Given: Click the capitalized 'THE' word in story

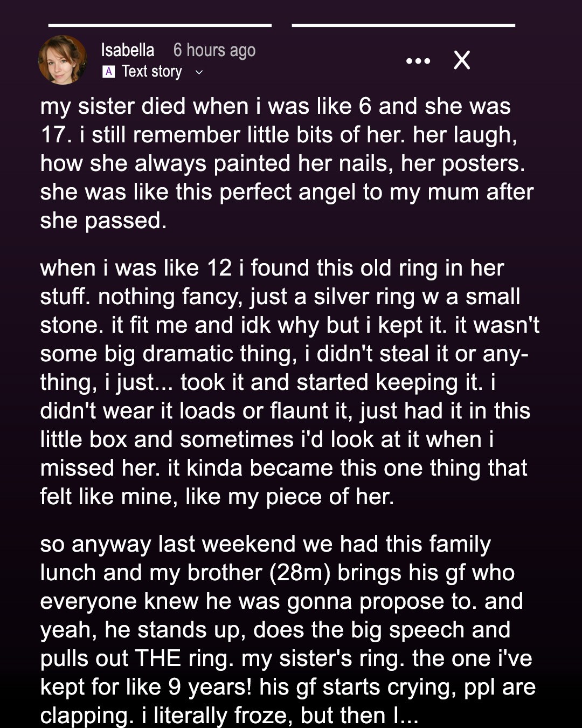Looking at the screenshot, I should coord(157,658).
